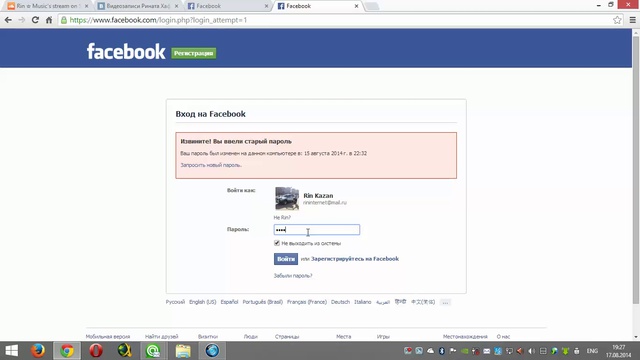640x360 pixels.
Task: Open the 'Найти друзей' footer link
Action: (x=162, y=337)
